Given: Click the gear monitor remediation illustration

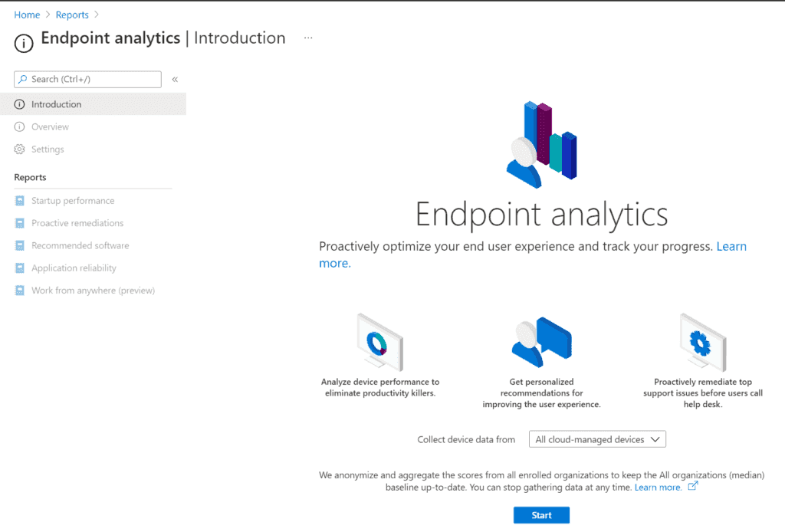Looking at the screenshot, I should click(702, 343).
